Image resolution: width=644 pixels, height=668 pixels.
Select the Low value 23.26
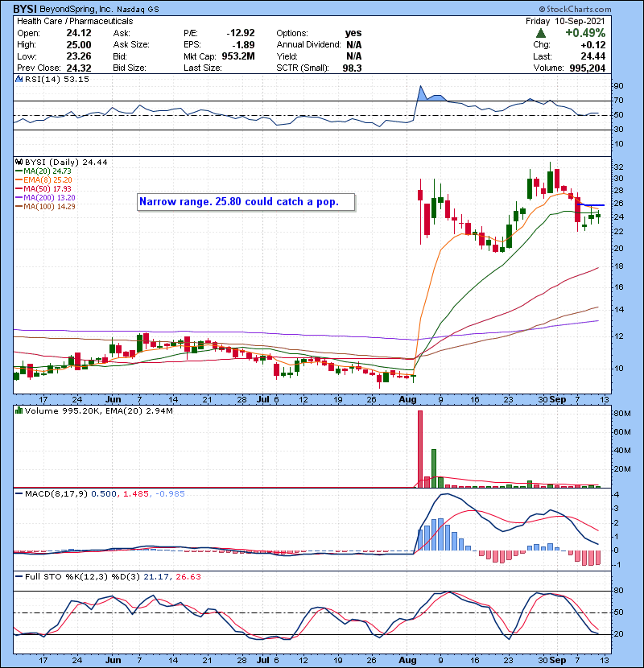click(x=79, y=56)
